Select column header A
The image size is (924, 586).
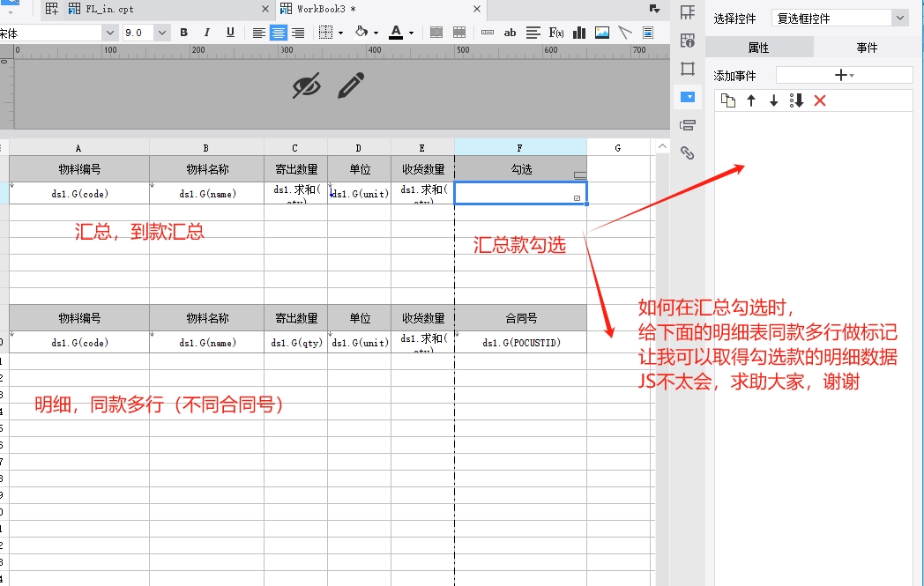point(79,148)
